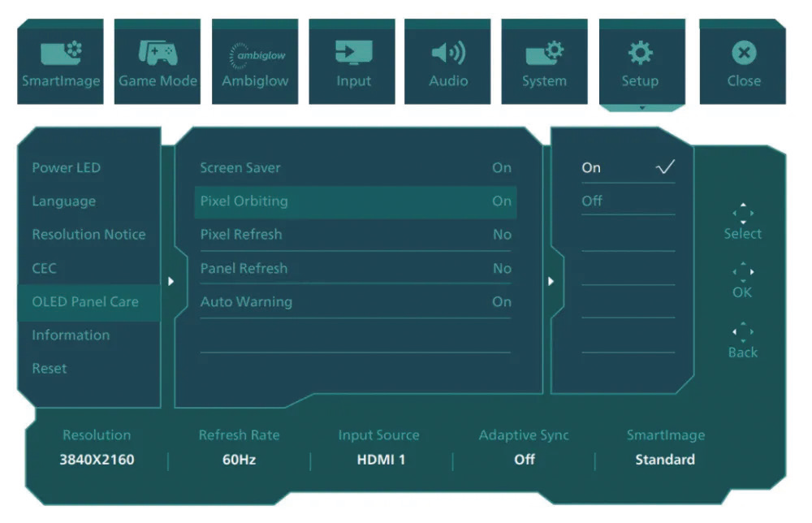Open the Input source menu icon
The image size is (812, 523).
tap(353, 52)
